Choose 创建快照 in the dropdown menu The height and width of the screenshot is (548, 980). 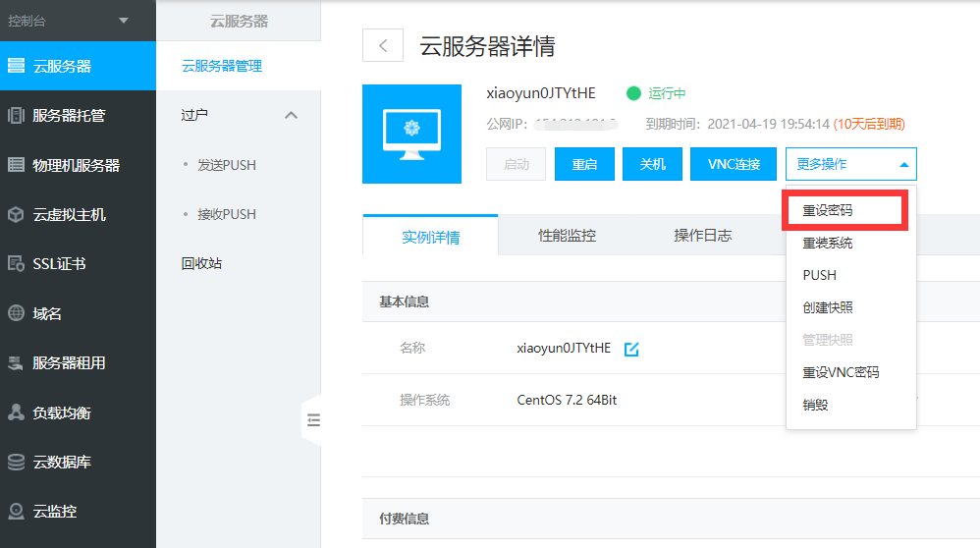[828, 308]
